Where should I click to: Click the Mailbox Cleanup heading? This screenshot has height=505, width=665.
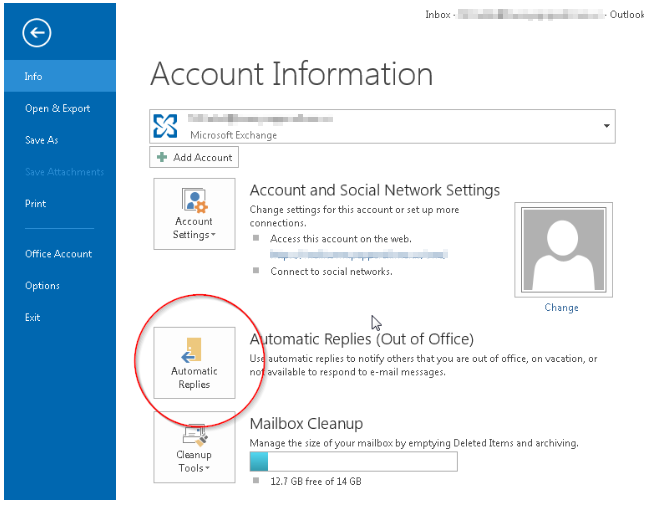point(306,423)
